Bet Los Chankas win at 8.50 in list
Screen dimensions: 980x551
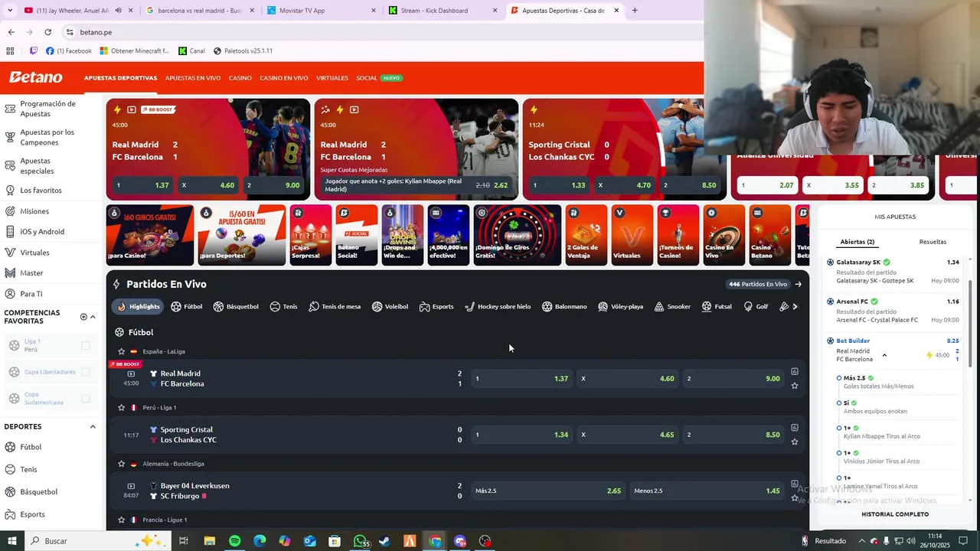coord(733,435)
